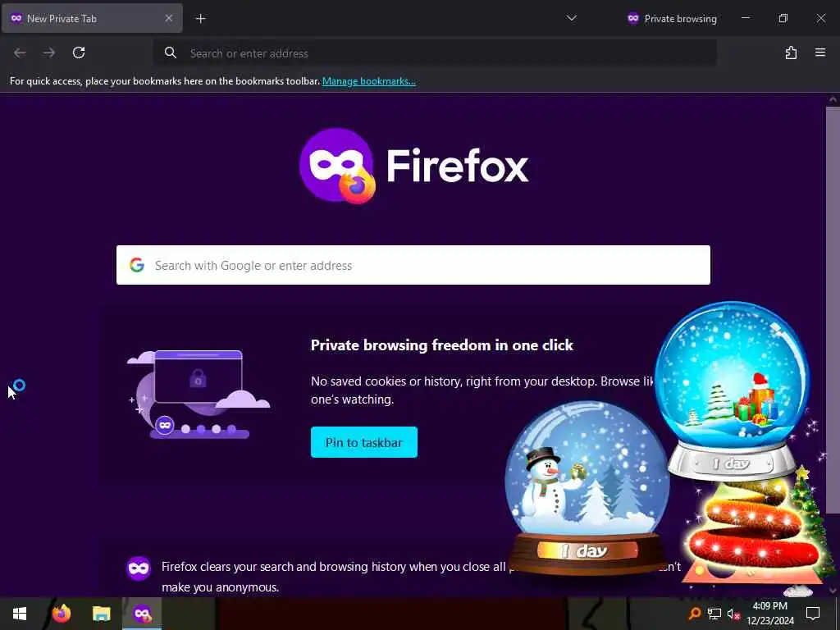Screen dimensions: 840x630
Task: Click the Pin to taskbar button
Action: [363, 442]
